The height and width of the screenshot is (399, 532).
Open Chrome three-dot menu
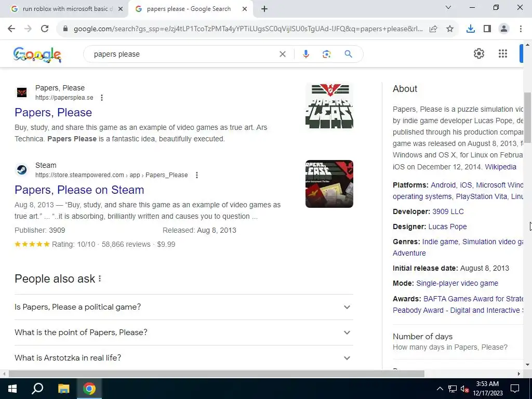[x=521, y=29]
